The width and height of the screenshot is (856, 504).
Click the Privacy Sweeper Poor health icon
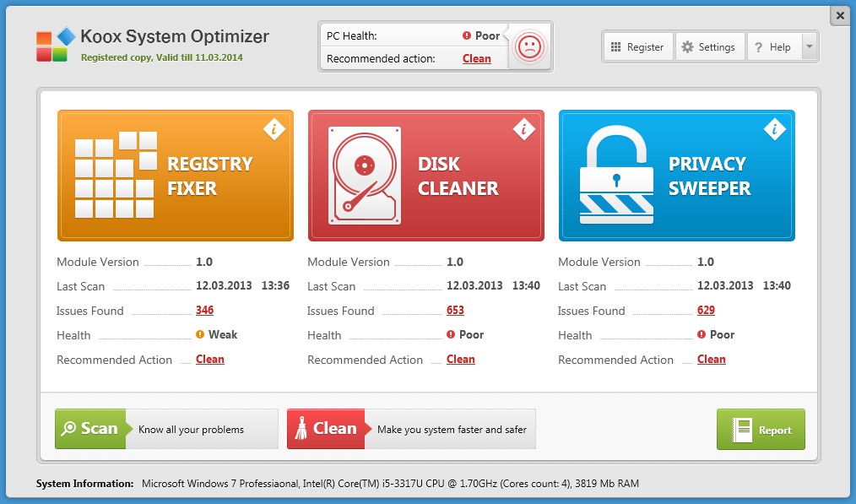click(x=702, y=334)
